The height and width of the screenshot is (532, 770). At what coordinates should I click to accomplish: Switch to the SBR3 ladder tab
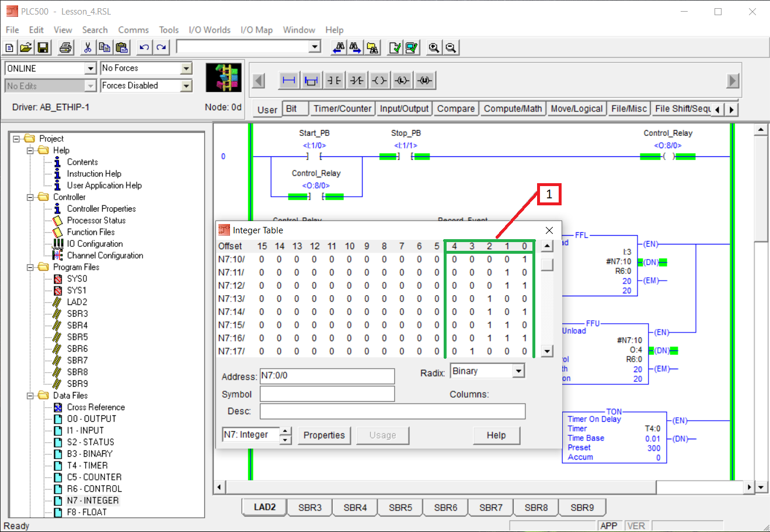pyautogui.click(x=310, y=508)
